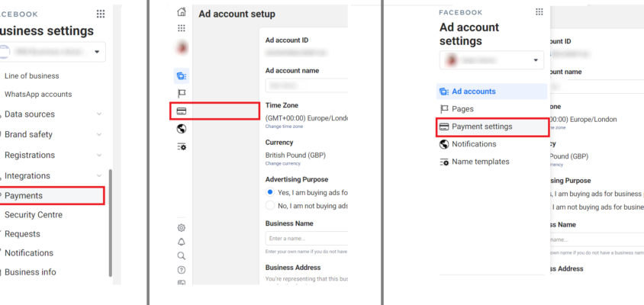Click the flag Pages icon in collapsed sidebar

click(x=182, y=94)
